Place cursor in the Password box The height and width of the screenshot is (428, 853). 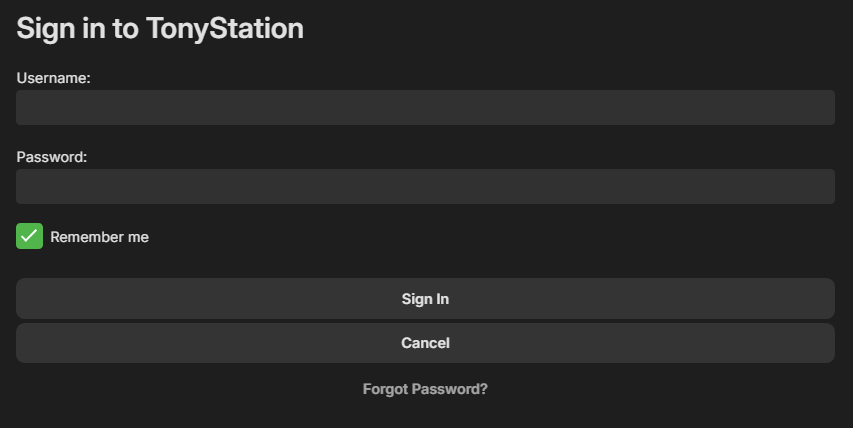coord(425,187)
